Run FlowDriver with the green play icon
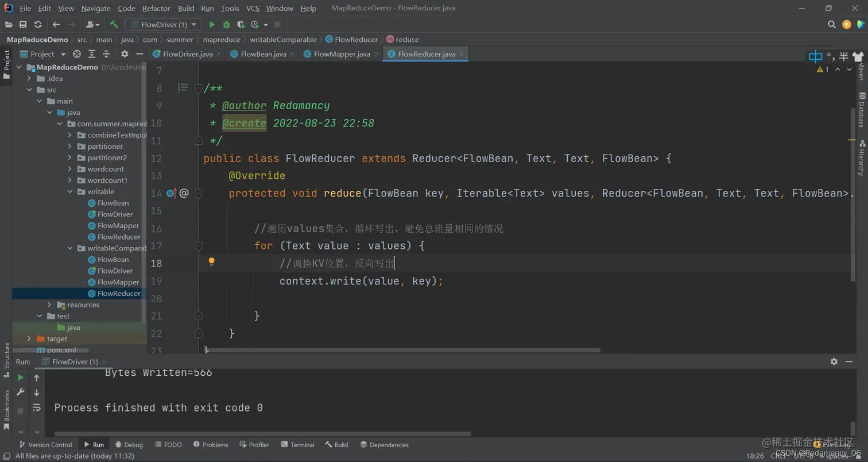Image resolution: width=868 pixels, height=462 pixels. pos(212,25)
